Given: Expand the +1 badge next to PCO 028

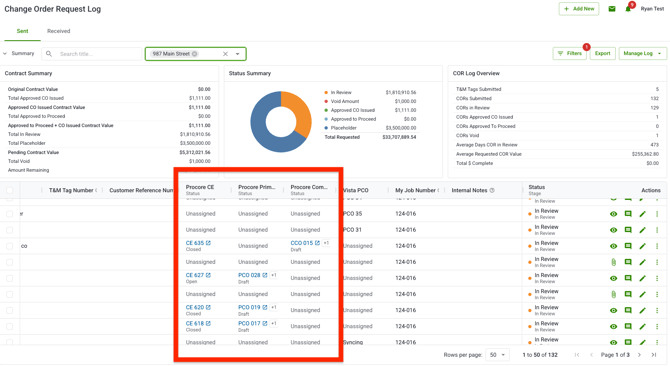Looking at the screenshot, I should (273, 275).
